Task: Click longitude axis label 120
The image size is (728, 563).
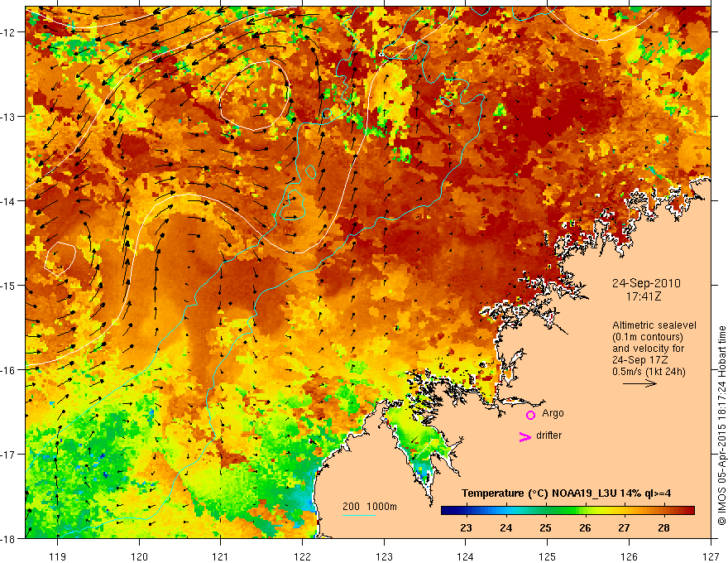Action: coord(139,556)
